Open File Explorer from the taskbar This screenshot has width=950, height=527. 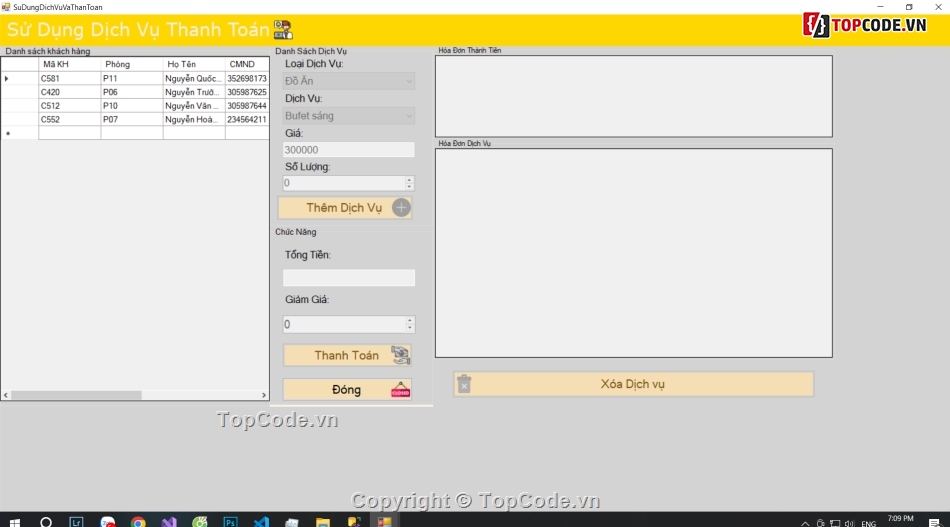[x=323, y=522]
